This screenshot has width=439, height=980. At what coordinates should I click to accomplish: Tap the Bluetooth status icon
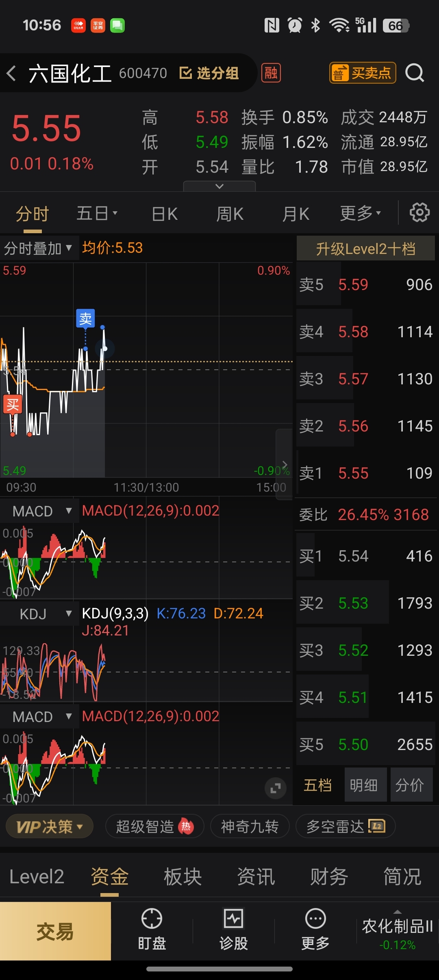coord(315,26)
